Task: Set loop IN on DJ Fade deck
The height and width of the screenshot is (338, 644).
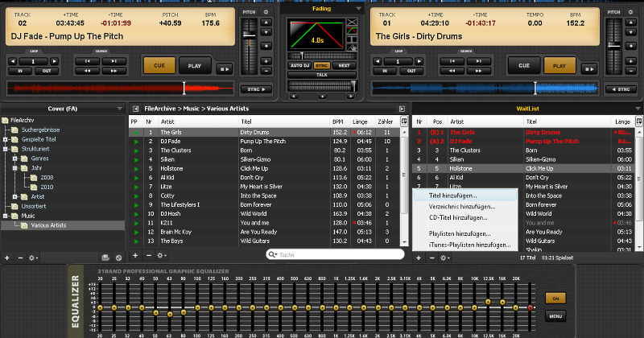Action: coord(19,71)
